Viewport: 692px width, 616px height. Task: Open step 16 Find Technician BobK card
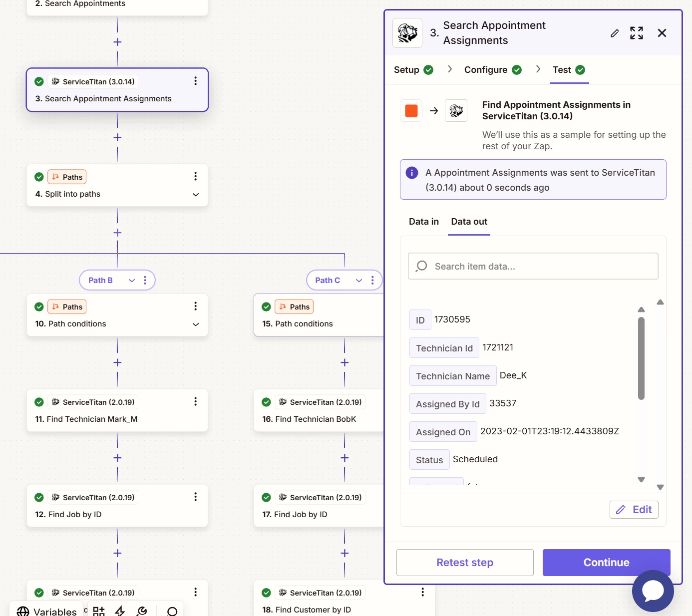pos(320,410)
